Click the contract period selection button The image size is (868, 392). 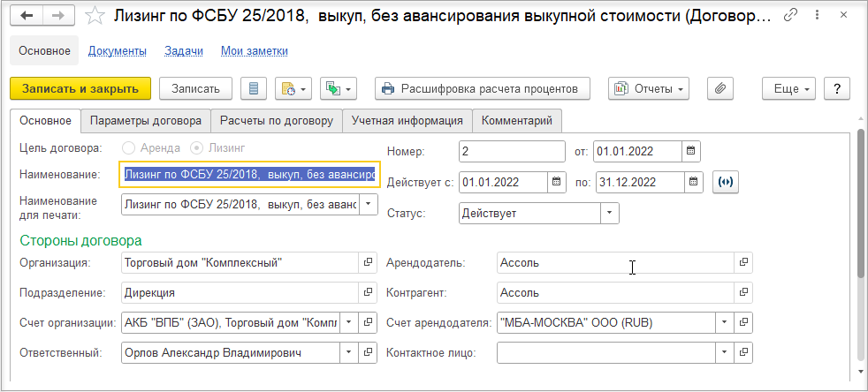pos(726,182)
